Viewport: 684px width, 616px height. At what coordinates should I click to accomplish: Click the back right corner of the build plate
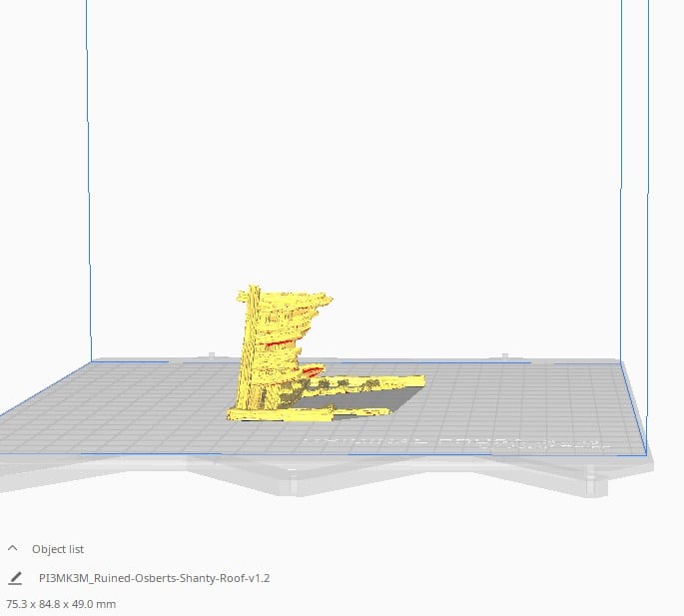click(x=619, y=361)
